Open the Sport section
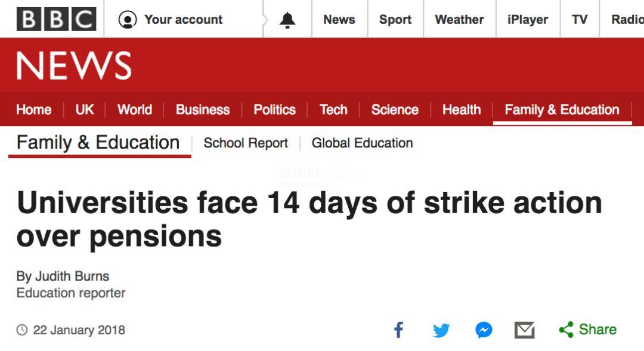This screenshot has height=351, width=644. (395, 19)
